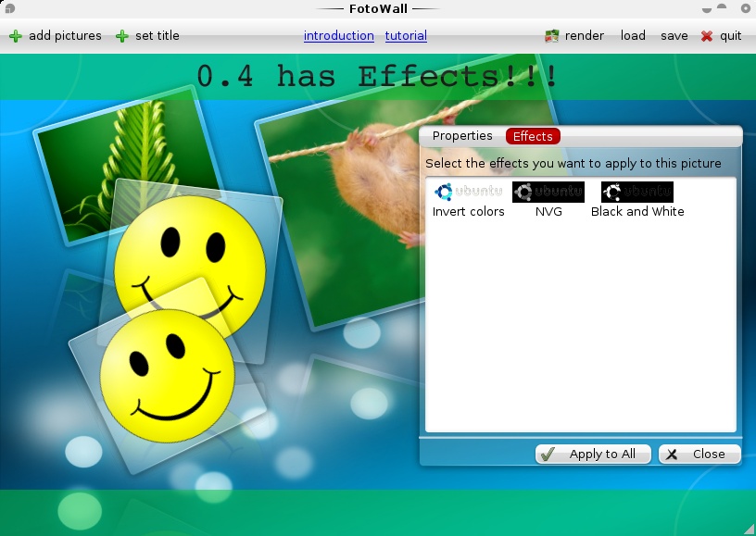Image resolution: width=756 pixels, height=536 pixels.
Task: Click the save button
Action: point(674,35)
